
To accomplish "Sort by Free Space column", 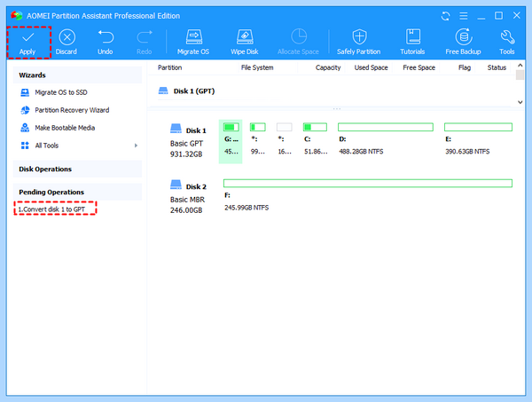I will click(419, 67).
